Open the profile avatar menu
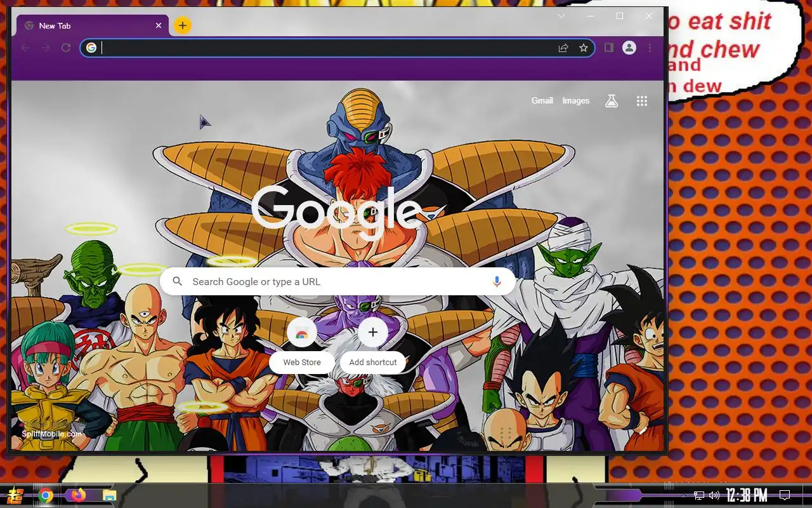This screenshot has width=812, height=508. tap(629, 48)
